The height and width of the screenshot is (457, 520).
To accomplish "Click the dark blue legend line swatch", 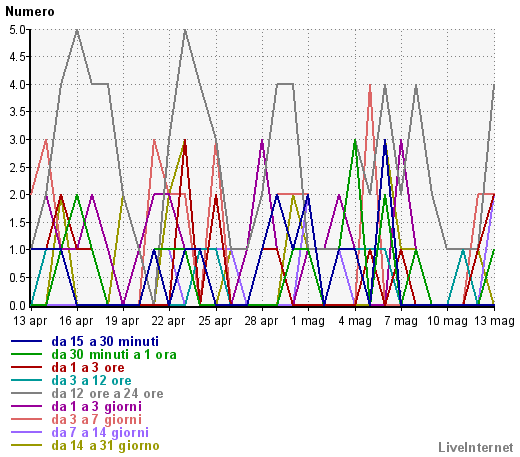I will coord(27,341).
